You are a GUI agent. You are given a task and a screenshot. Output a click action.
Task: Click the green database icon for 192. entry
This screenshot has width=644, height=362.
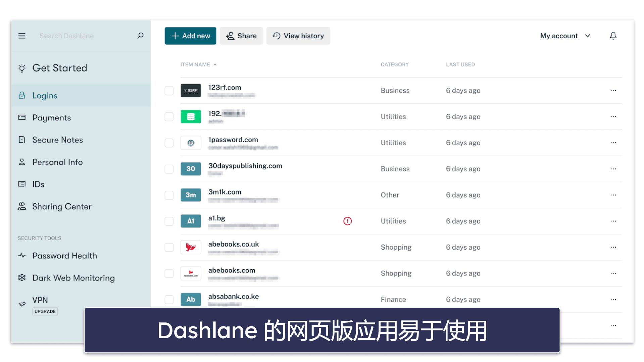coord(191,117)
